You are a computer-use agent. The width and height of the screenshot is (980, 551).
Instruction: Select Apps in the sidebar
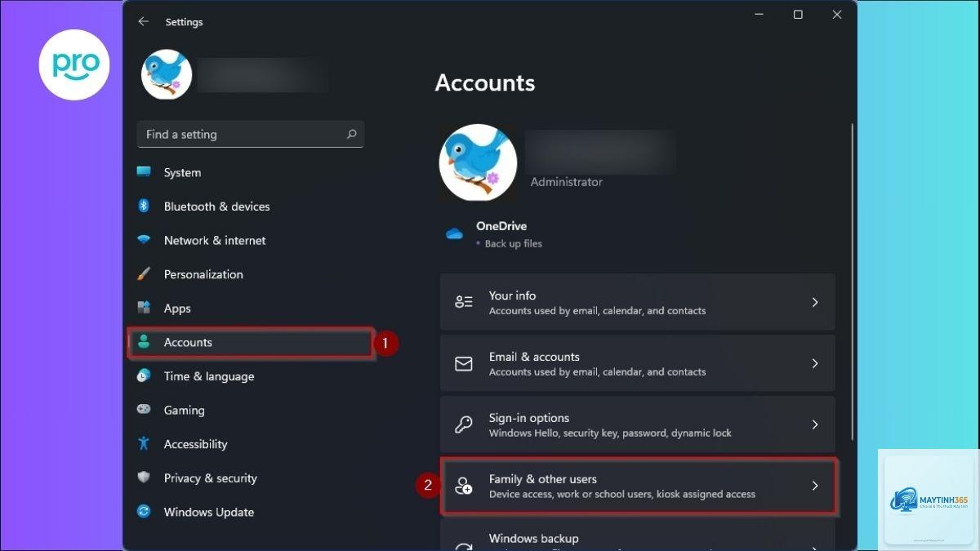[x=249, y=308]
